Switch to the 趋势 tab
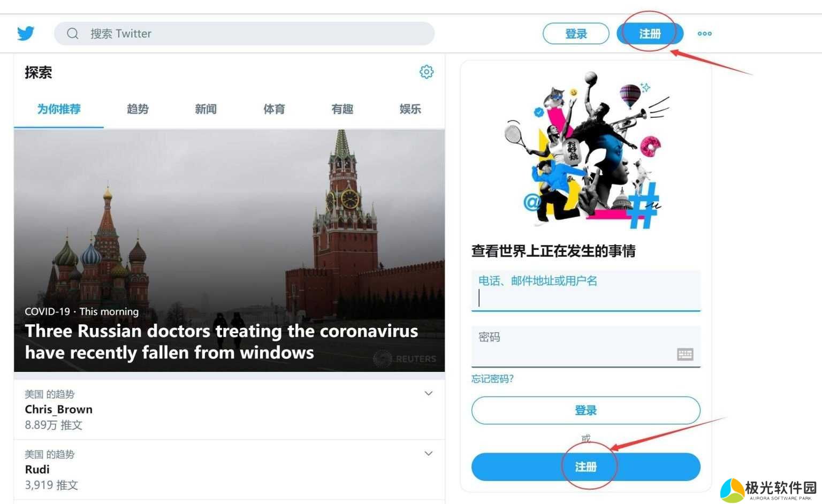This screenshot has width=822, height=504. point(138,109)
